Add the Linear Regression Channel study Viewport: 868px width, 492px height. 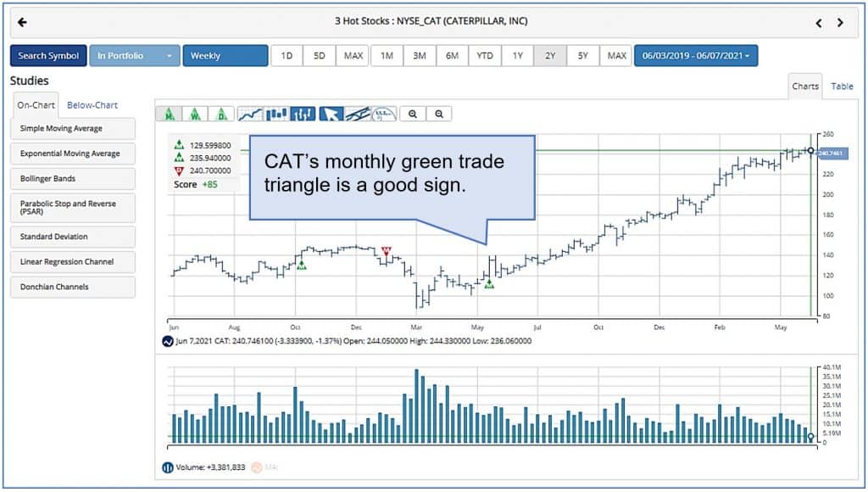73,261
